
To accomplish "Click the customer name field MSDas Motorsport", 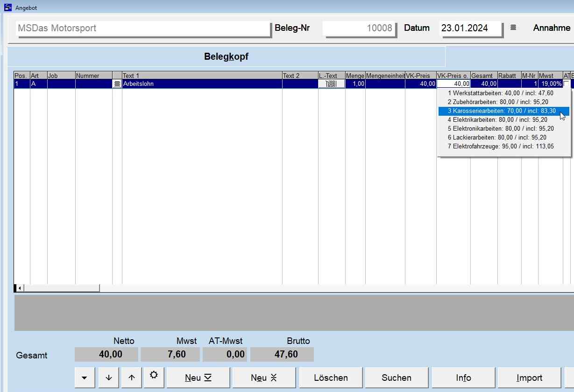I will coord(143,28).
